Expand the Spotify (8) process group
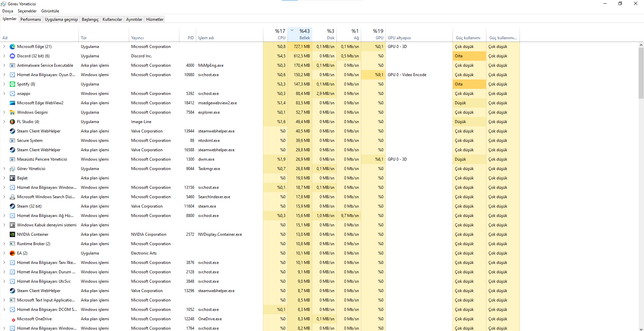The height and width of the screenshot is (331, 644). pos(4,84)
